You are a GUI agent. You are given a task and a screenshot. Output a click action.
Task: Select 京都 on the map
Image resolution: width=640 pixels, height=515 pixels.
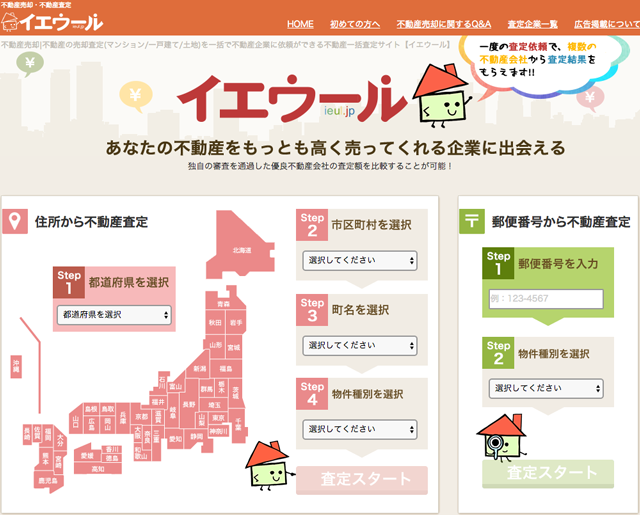(x=142, y=416)
